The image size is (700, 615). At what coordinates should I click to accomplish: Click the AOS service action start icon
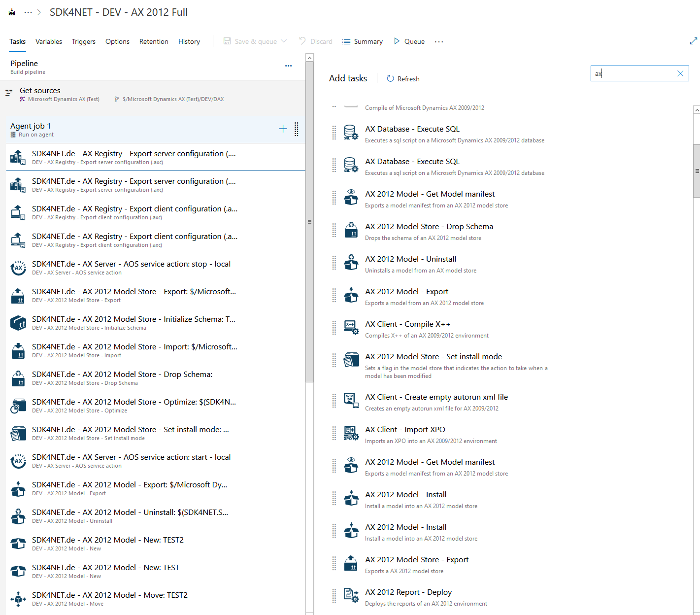tap(18, 461)
